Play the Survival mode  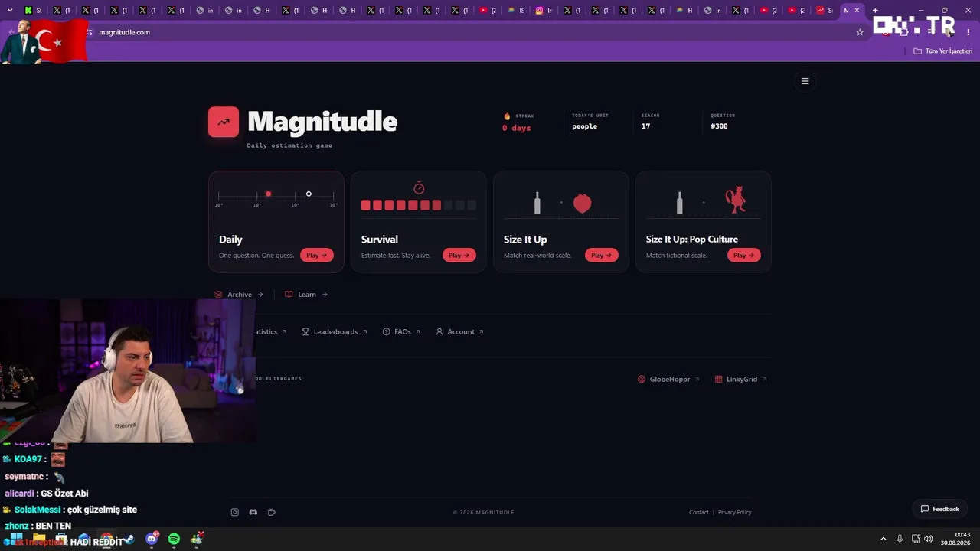459,256
